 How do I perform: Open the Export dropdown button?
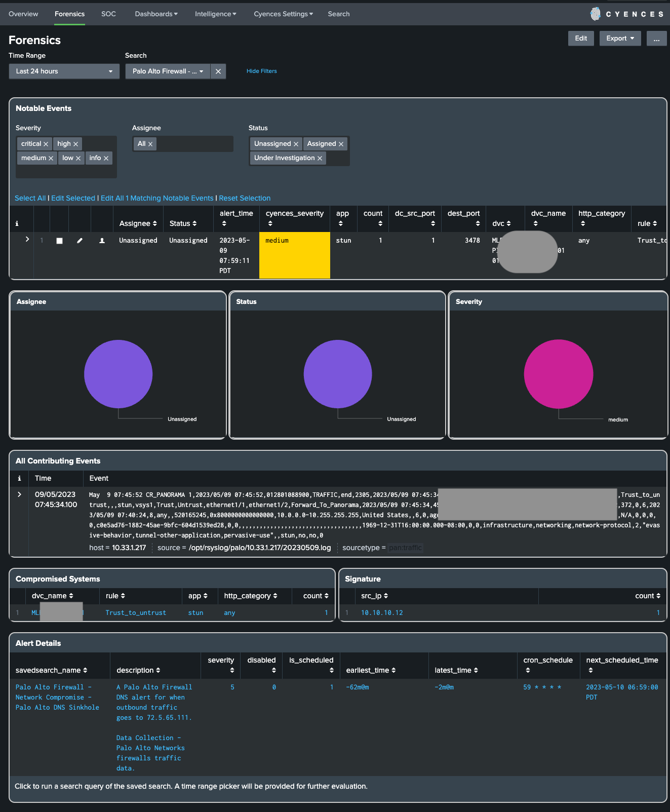(x=620, y=38)
